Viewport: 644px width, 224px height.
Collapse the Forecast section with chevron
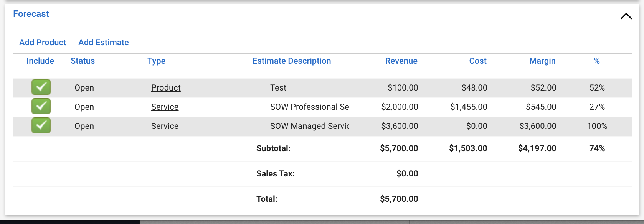[x=626, y=16]
